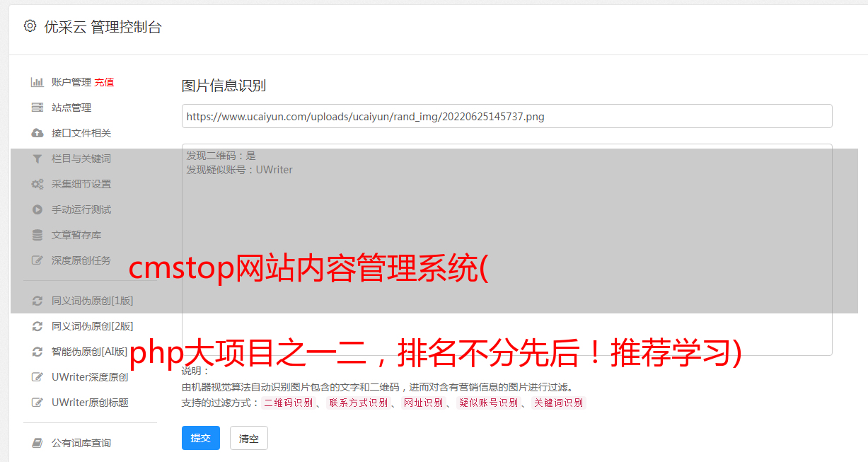The image size is (868, 462).
Task: Click the play icon for 手动运行测试
Action: pos(37,209)
